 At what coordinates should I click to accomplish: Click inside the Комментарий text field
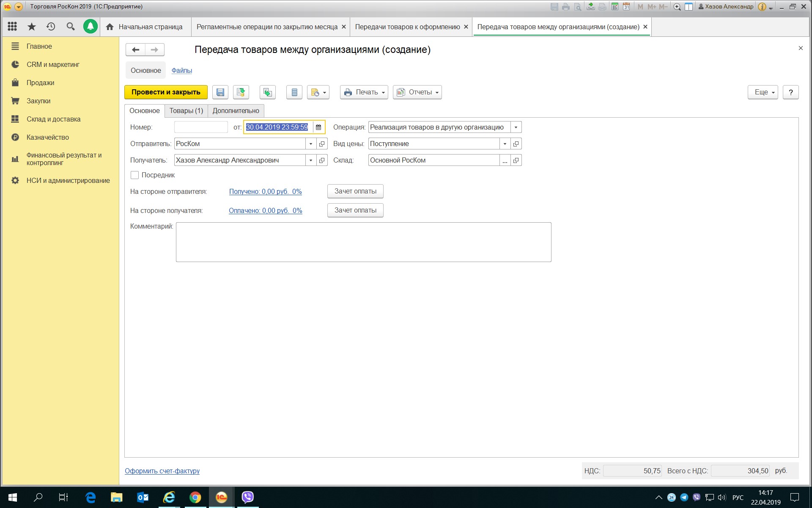(x=363, y=242)
